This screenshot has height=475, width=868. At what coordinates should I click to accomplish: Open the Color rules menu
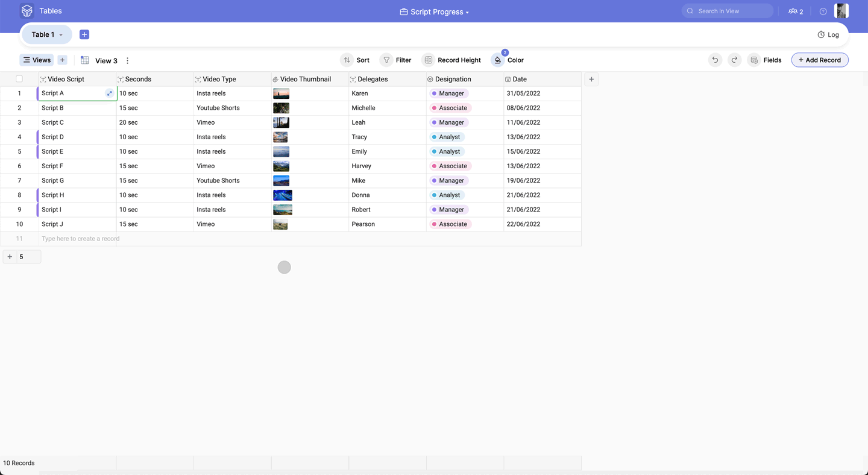508,60
